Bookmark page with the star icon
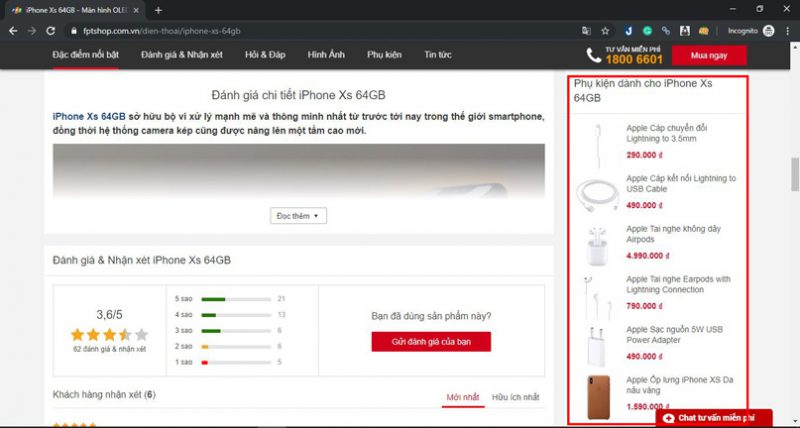Image resolution: width=800 pixels, height=428 pixels. point(605,31)
